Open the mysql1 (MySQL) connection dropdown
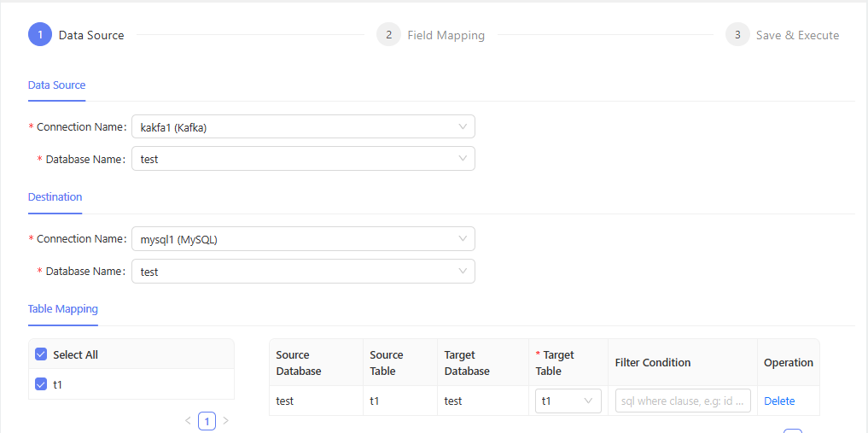 (303, 239)
